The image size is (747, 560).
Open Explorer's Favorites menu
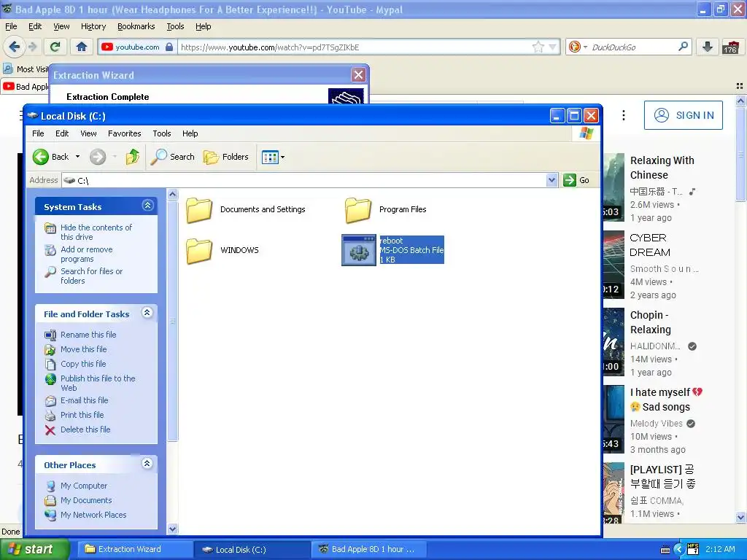(124, 133)
